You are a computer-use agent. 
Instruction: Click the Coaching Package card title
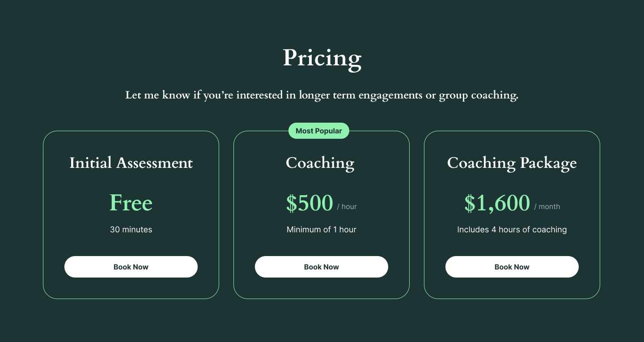pos(512,163)
